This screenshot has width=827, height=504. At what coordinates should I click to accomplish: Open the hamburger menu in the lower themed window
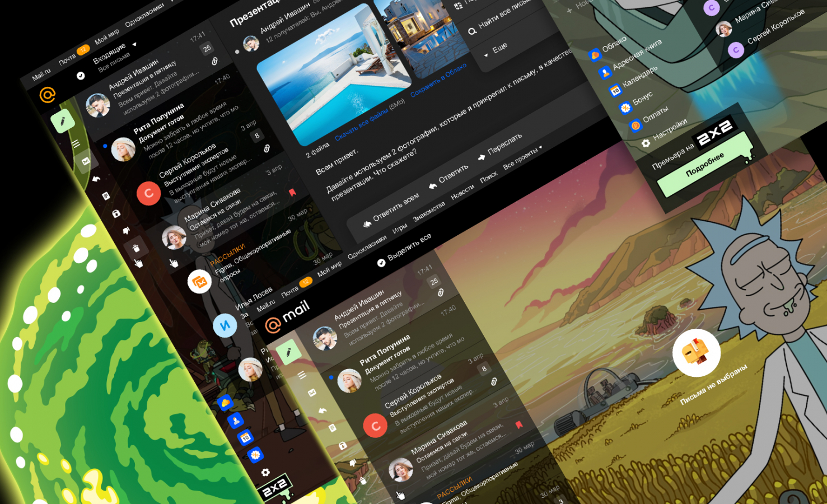pyautogui.click(x=302, y=375)
